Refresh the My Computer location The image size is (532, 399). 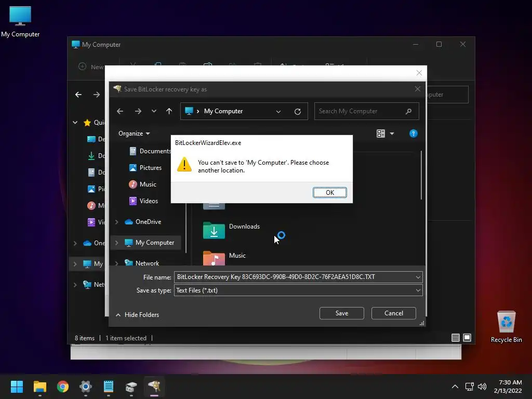point(298,111)
